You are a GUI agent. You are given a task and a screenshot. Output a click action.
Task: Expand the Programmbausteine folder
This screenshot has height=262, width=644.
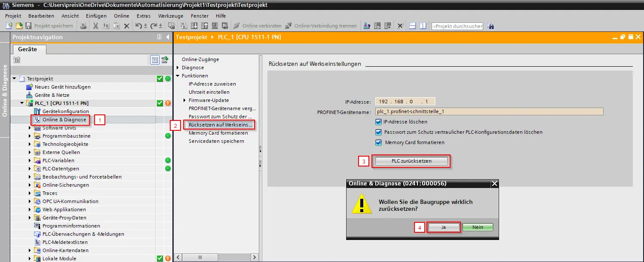pos(30,136)
